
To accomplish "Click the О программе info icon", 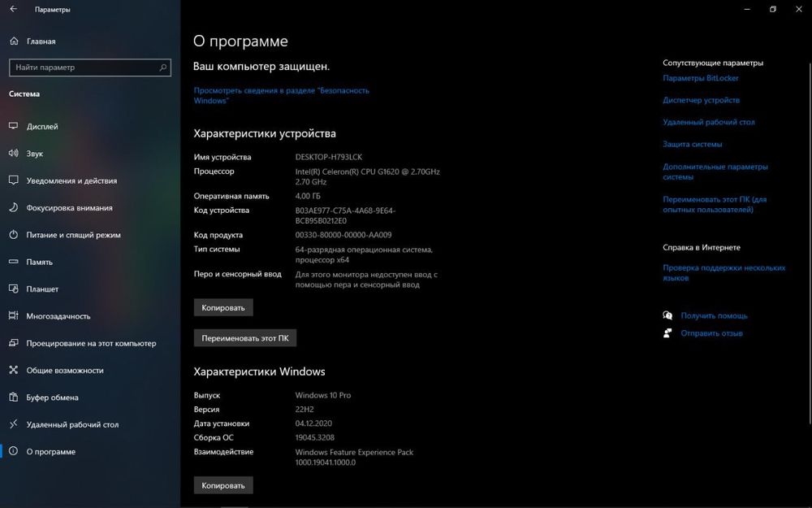I will pyautogui.click(x=14, y=451).
